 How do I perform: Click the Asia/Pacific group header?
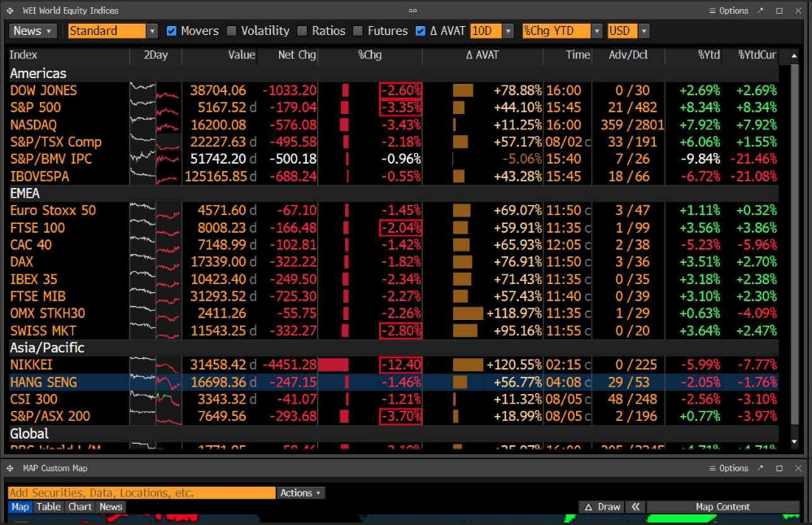coord(46,348)
